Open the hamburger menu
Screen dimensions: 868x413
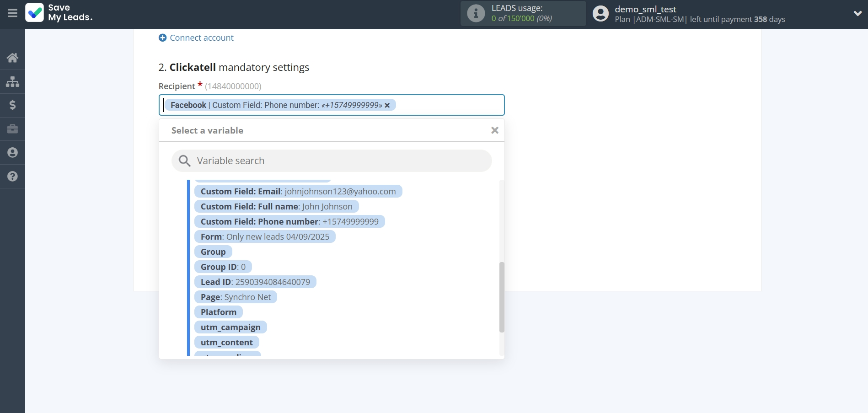click(x=12, y=13)
